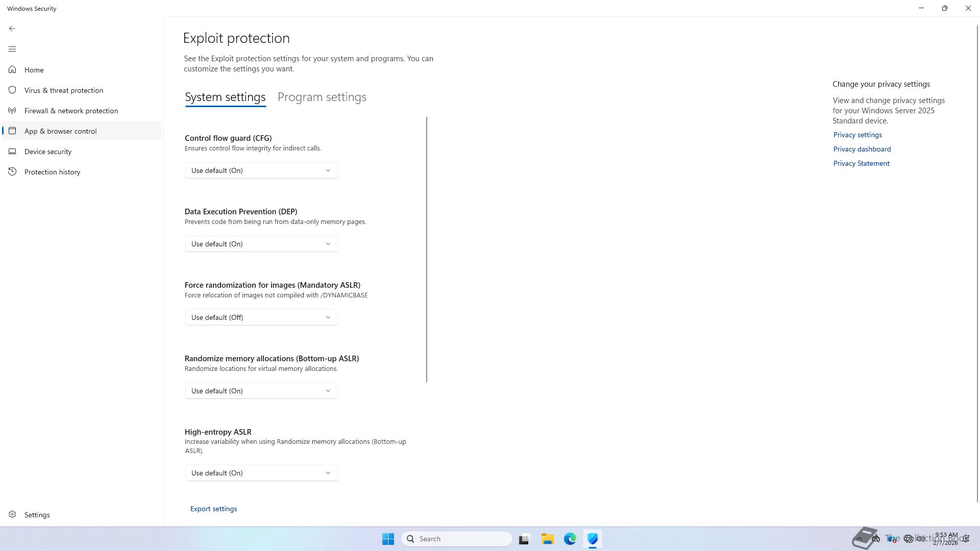The width and height of the screenshot is (980, 551).
Task: Click the Settings gear icon
Action: click(12, 514)
